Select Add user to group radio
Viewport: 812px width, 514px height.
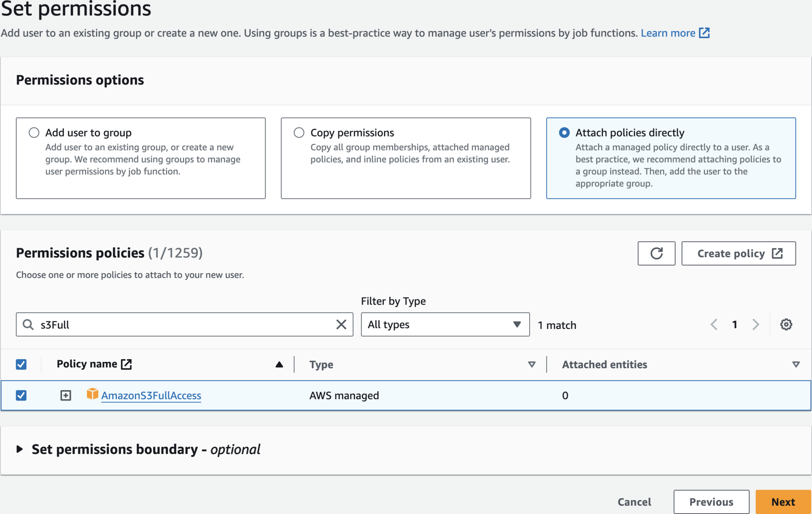(34, 132)
